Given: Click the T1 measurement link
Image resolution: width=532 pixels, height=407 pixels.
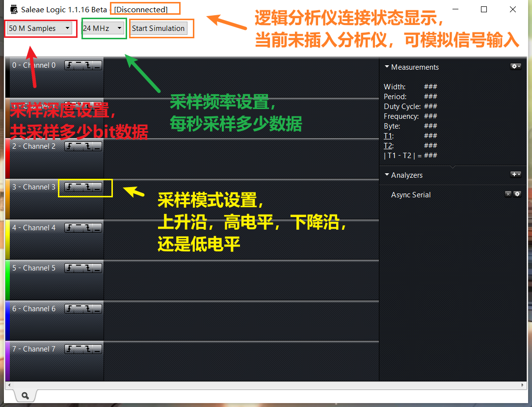Looking at the screenshot, I should 388,136.
